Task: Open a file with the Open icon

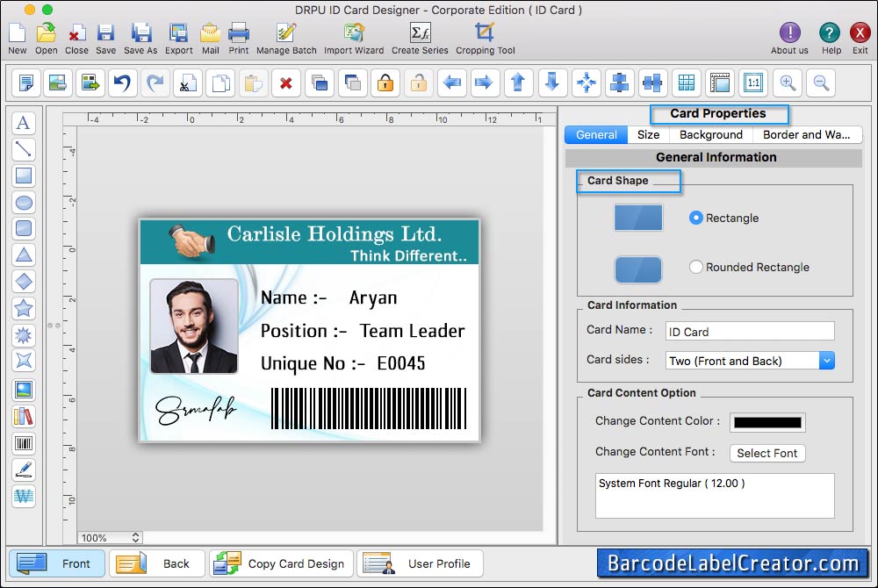Action: tap(46, 38)
